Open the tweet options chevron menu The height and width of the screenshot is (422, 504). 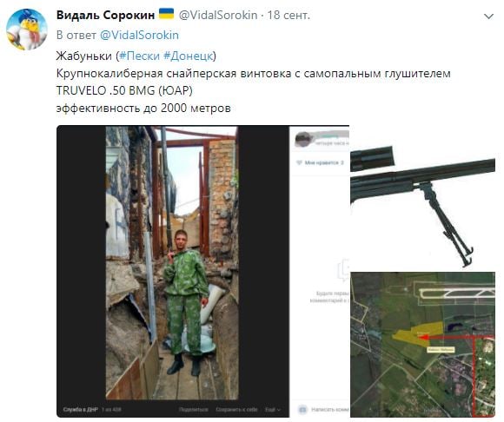pyautogui.click(x=488, y=16)
